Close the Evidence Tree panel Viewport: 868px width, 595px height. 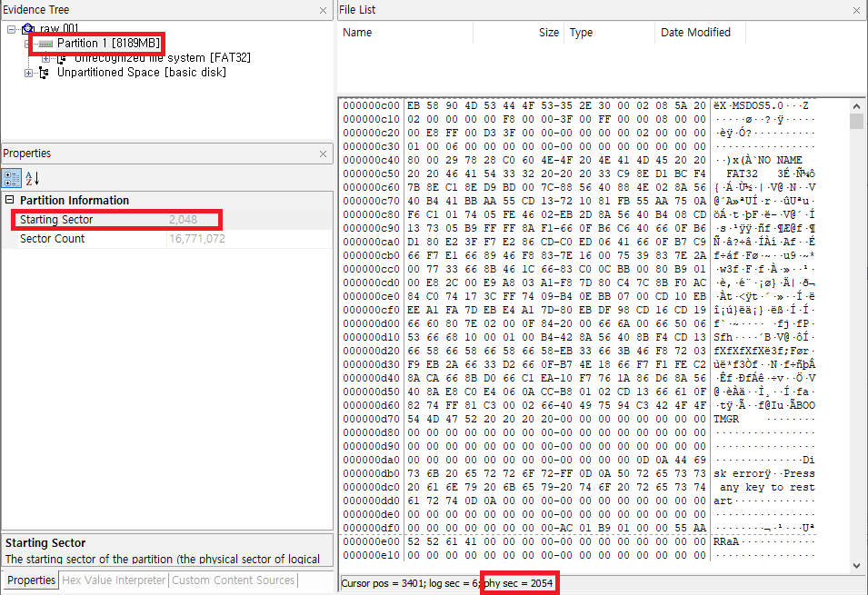pos(323,10)
